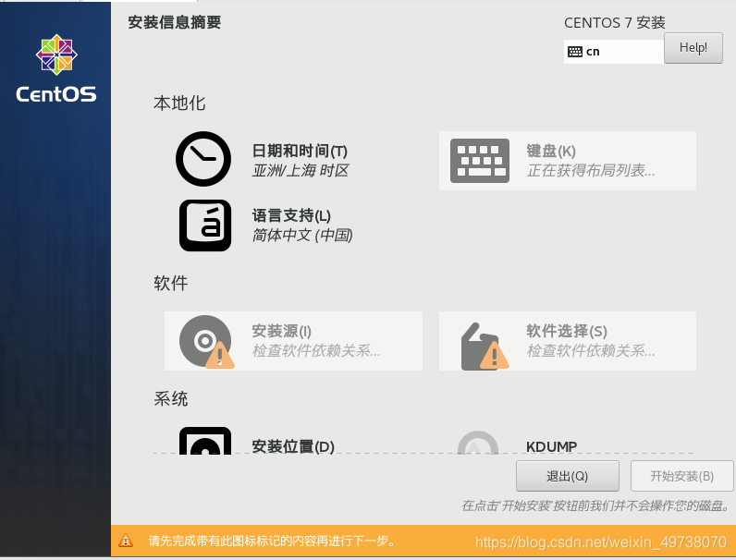Click the 开始安装(B) begin installation button
This screenshot has height=560, width=736.
click(682, 476)
